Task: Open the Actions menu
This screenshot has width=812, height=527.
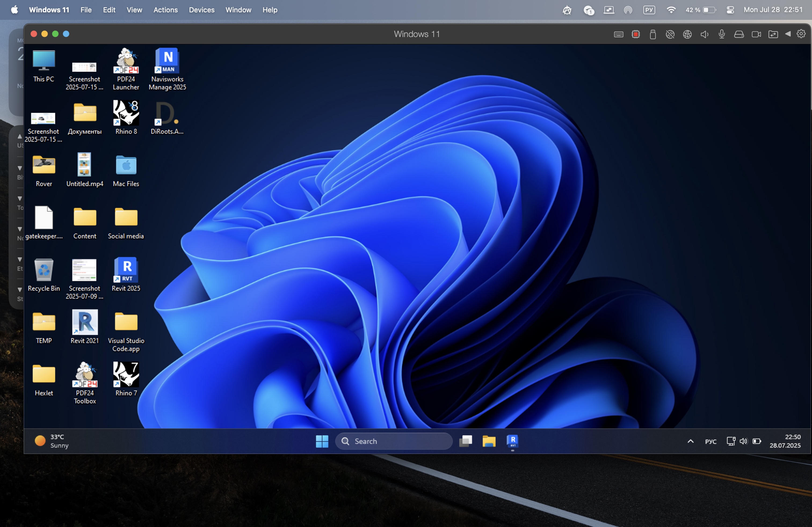Action: click(x=165, y=10)
